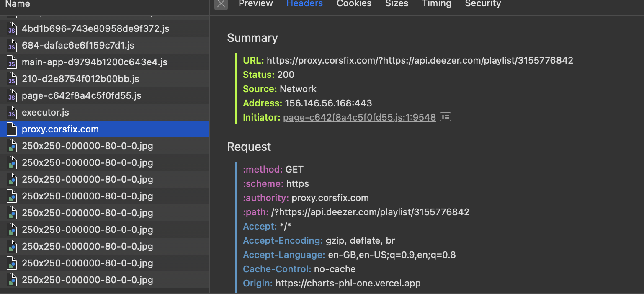Click the Accept */* header value
644x294 pixels.
click(285, 227)
